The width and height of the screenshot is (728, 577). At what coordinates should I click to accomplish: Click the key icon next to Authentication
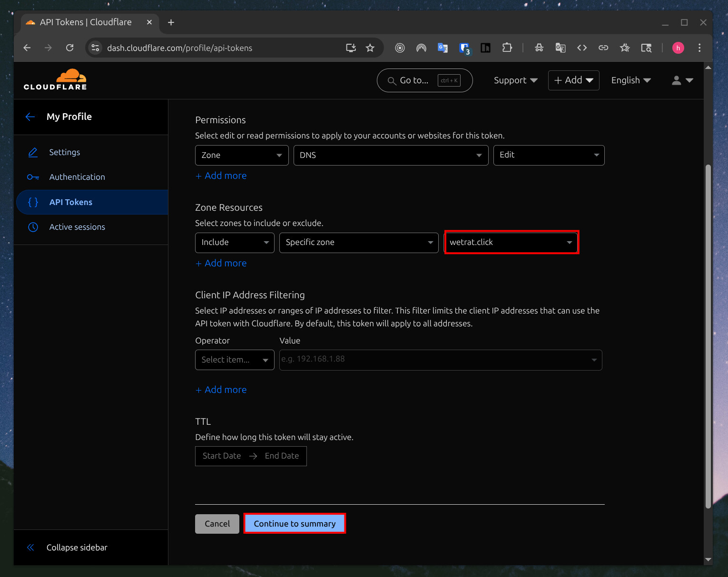click(33, 177)
